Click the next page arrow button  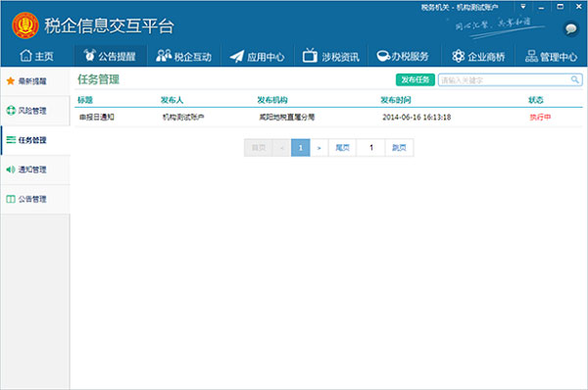point(319,148)
